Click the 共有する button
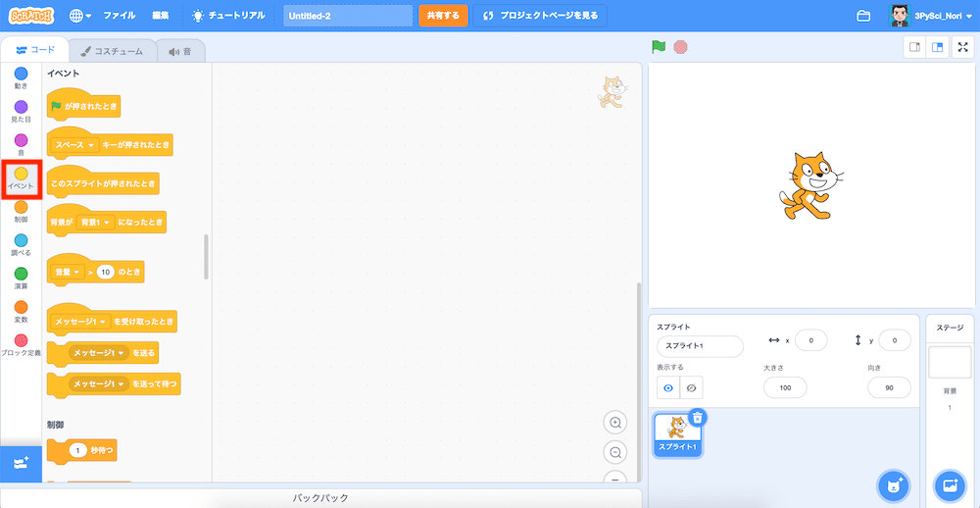 (x=443, y=16)
